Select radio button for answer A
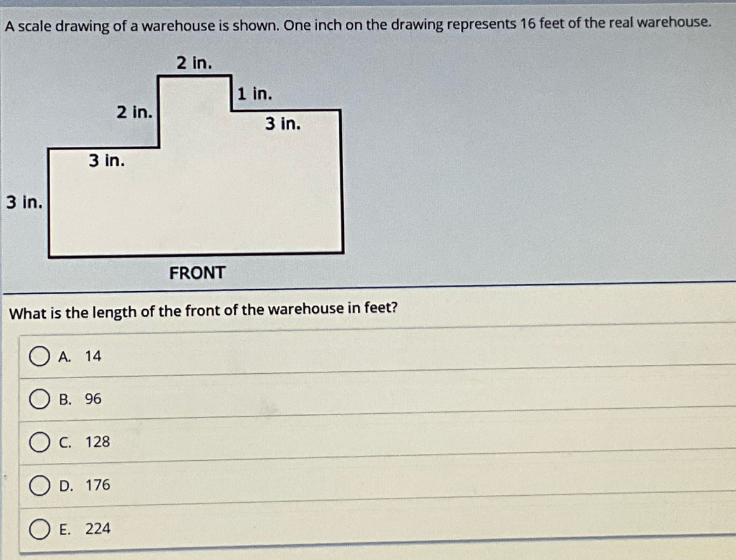Screen dimensions: 736x560 pyautogui.click(x=39, y=357)
